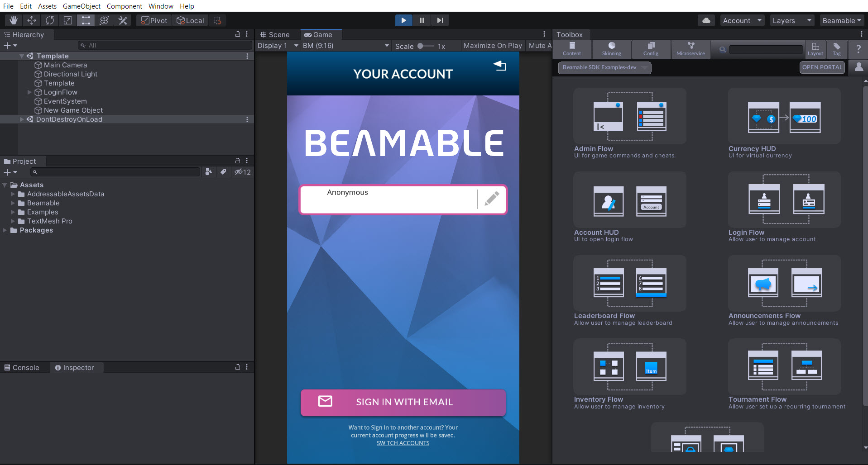
Task: Open the Account dropdown
Action: point(742,20)
